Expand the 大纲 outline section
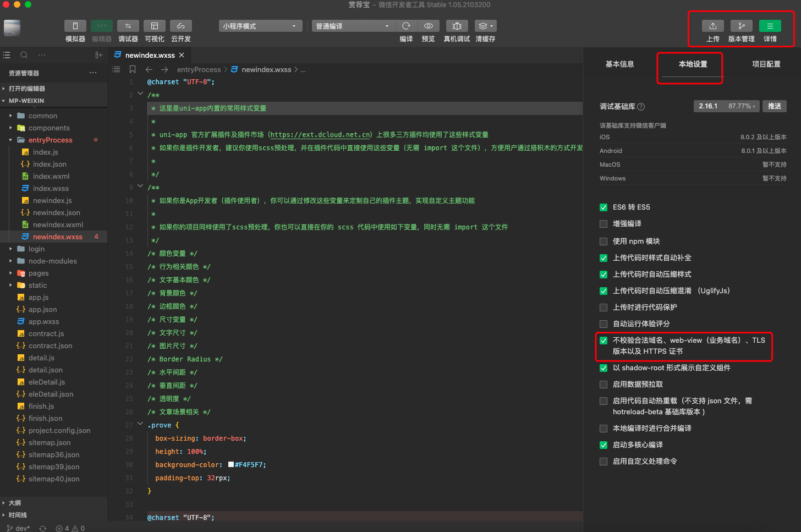 coord(53,503)
